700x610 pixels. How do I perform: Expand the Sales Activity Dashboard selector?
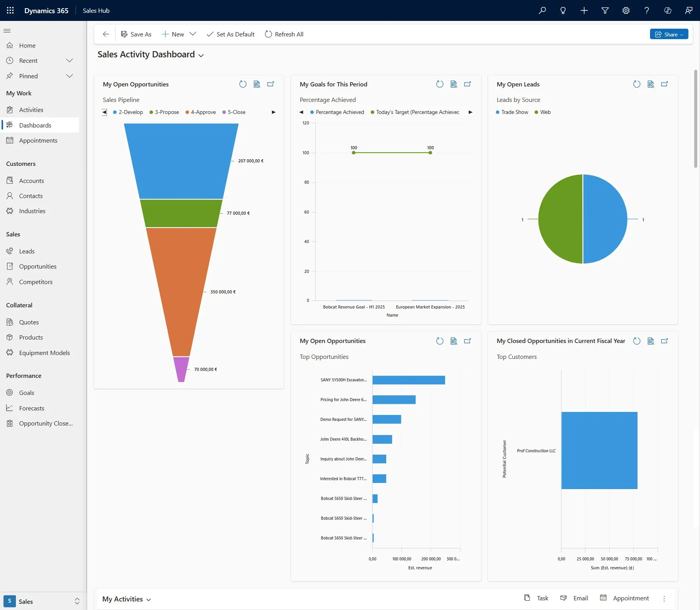pos(201,55)
